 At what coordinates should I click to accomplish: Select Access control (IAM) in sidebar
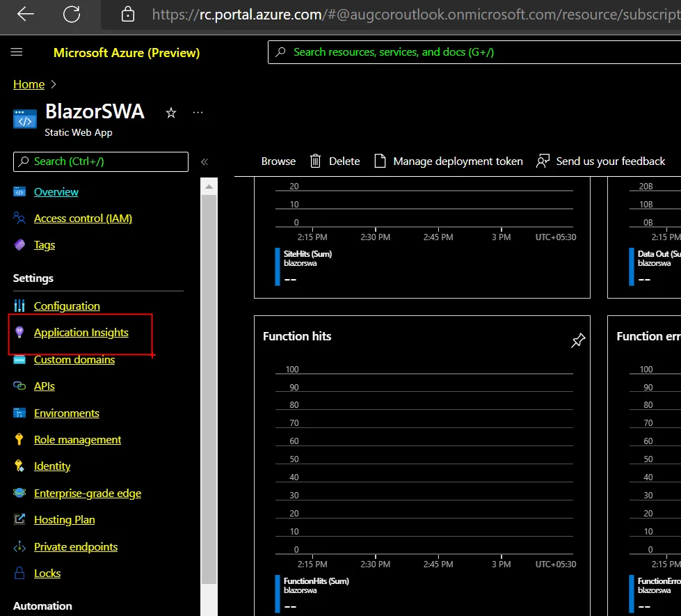(83, 219)
